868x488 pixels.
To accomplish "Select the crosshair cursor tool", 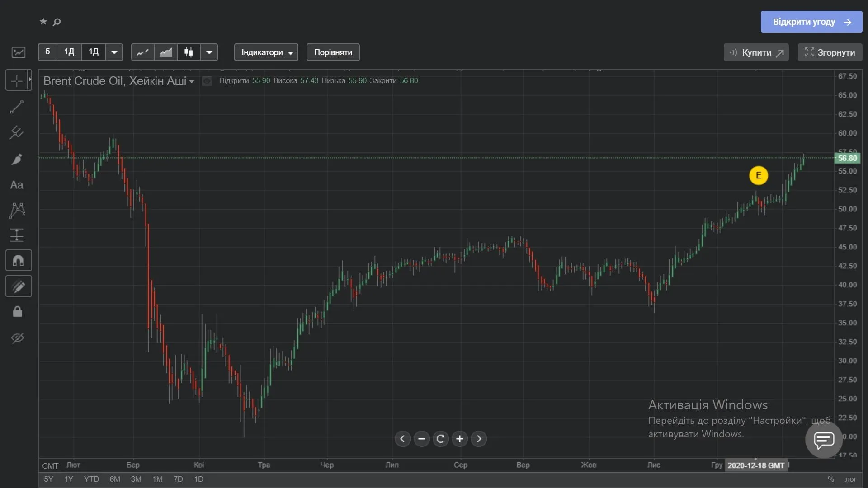I will pyautogui.click(x=17, y=81).
